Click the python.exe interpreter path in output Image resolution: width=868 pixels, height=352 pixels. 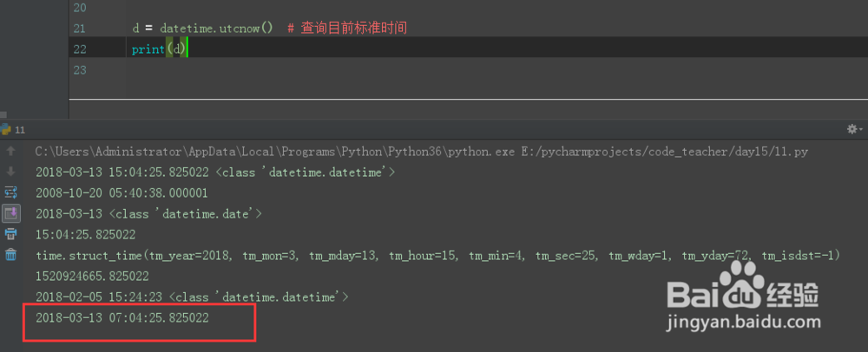(275, 152)
